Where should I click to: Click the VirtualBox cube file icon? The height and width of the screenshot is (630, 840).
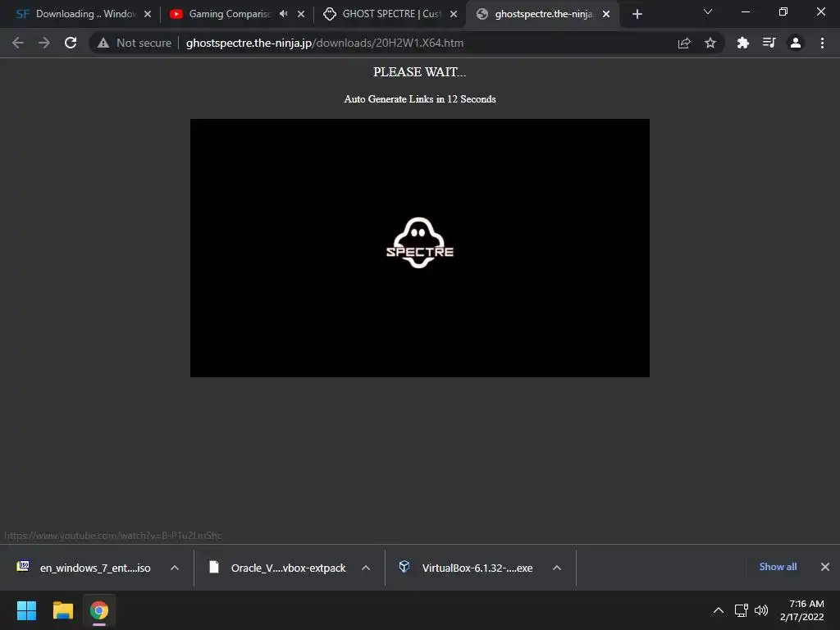point(404,566)
